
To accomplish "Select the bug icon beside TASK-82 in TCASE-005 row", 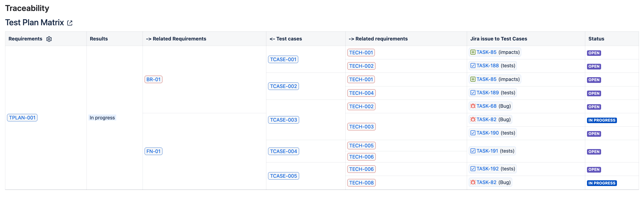I will (473, 182).
